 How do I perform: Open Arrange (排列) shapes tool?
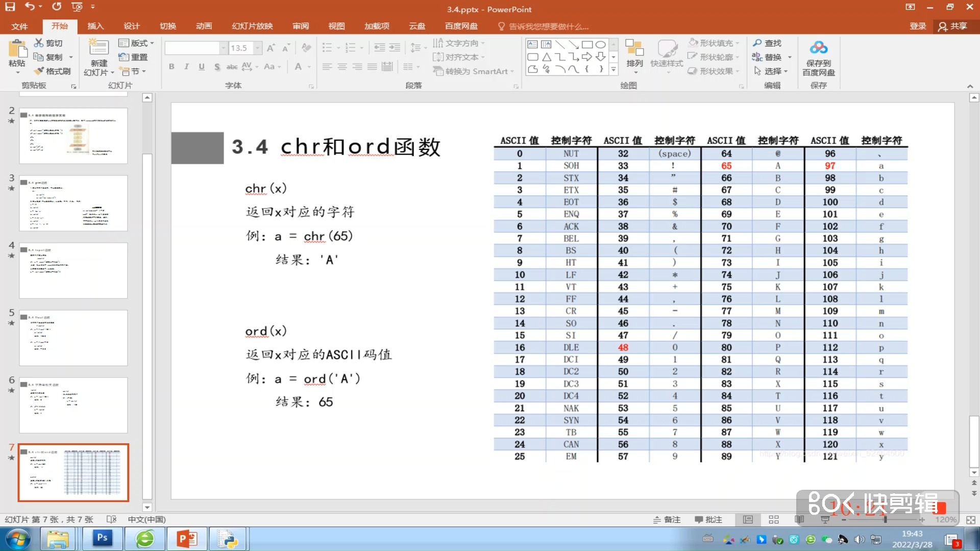point(634,54)
